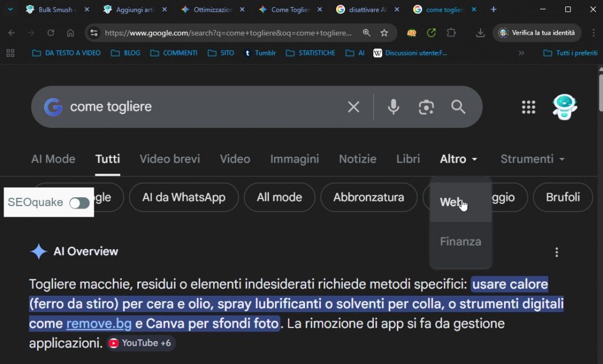Bookmark this page with the star
This screenshot has height=364, width=603.
[x=384, y=33]
